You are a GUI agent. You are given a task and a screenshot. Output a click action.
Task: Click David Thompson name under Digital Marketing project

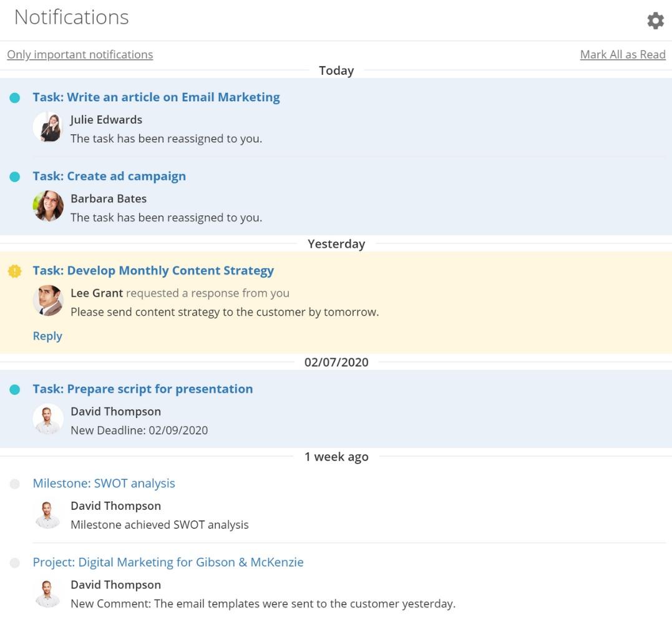tap(115, 585)
